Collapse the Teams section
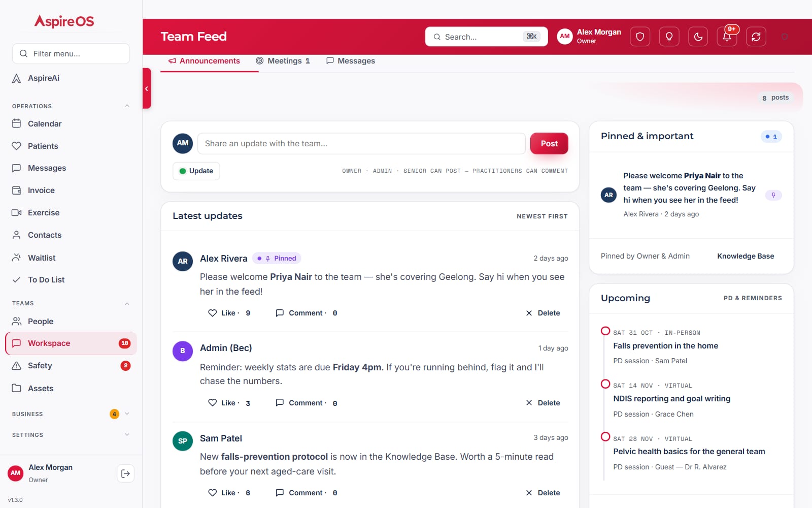 (71, 303)
